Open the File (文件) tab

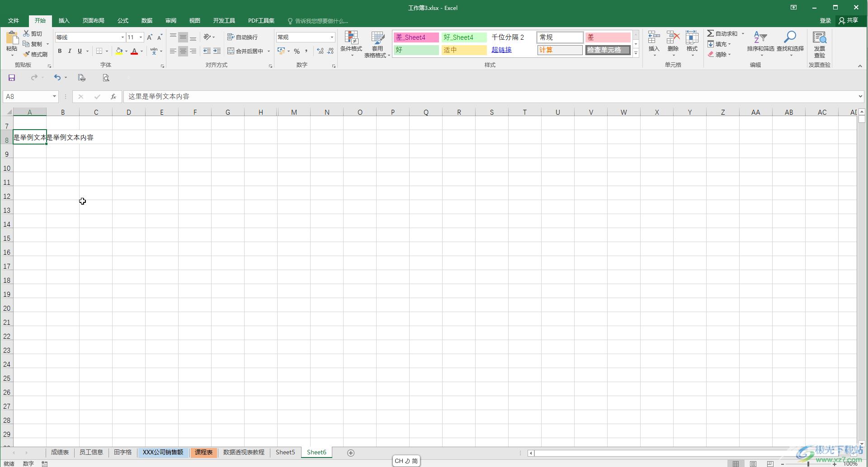[x=14, y=21]
